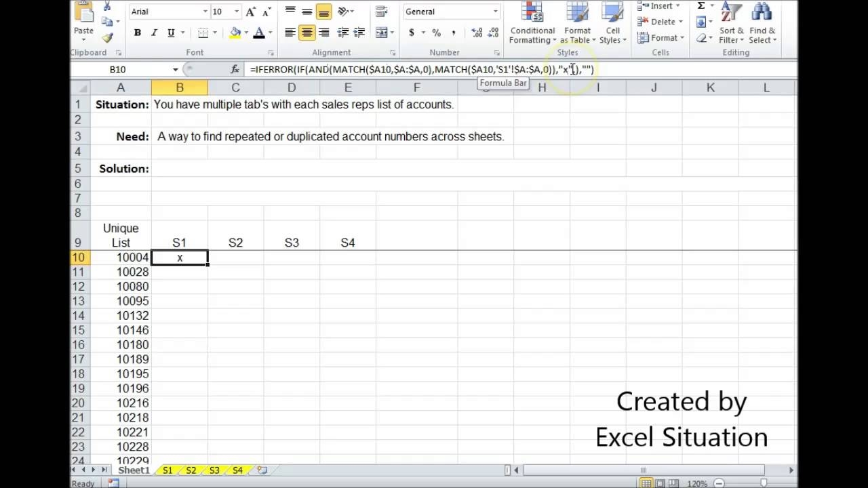Select cell A11 containing 10028

click(121, 272)
